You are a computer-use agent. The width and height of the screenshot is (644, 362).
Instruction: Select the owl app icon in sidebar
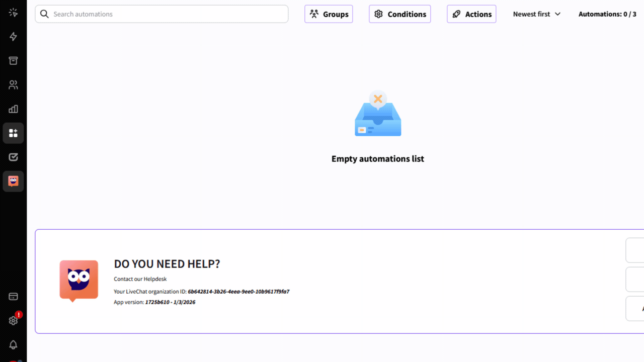point(14,182)
